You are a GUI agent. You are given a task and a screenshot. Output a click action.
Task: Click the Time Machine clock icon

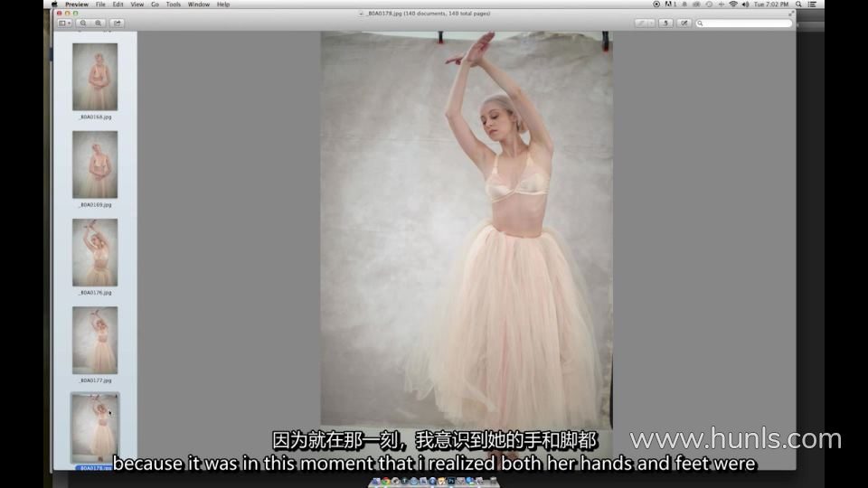pos(709,4)
